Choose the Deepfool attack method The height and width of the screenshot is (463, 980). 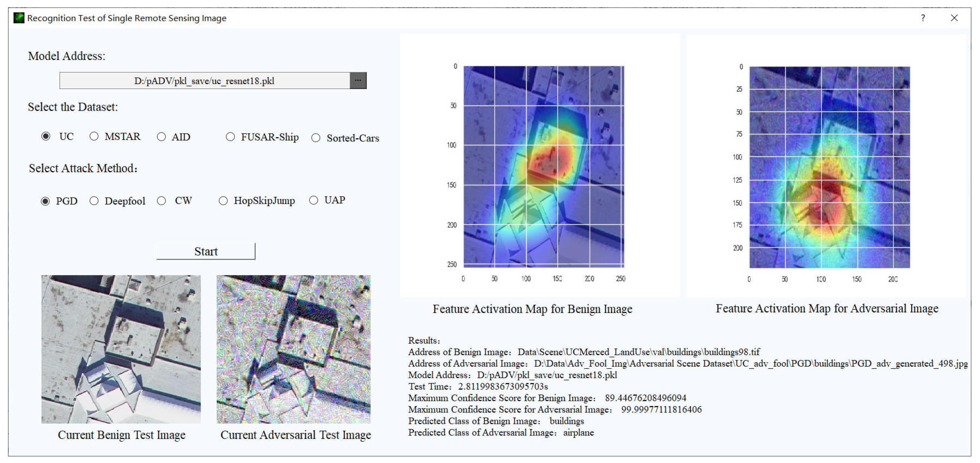pyautogui.click(x=94, y=200)
